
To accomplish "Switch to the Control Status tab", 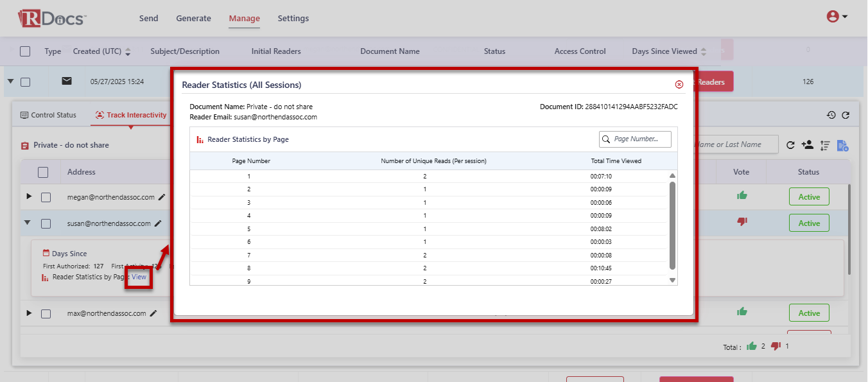I will pyautogui.click(x=49, y=115).
